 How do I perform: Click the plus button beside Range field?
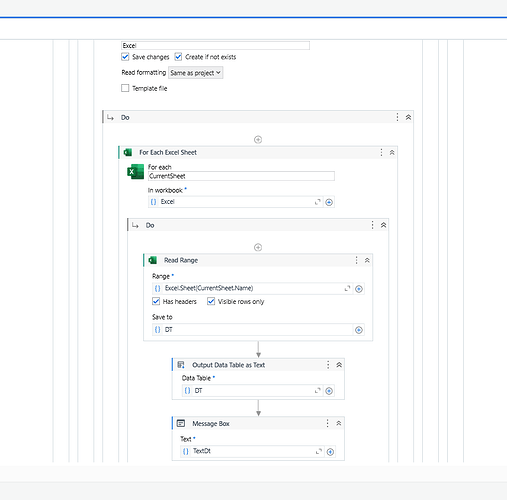[x=359, y=289]
